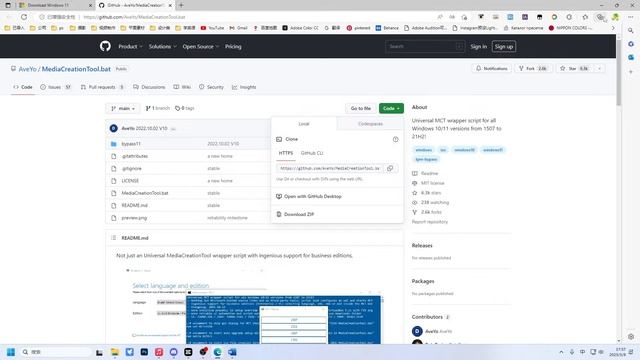Screen dimensions: 640x360
Task: Switch to the Code tab
Action: pyautogui.click(x=23, y=87)
